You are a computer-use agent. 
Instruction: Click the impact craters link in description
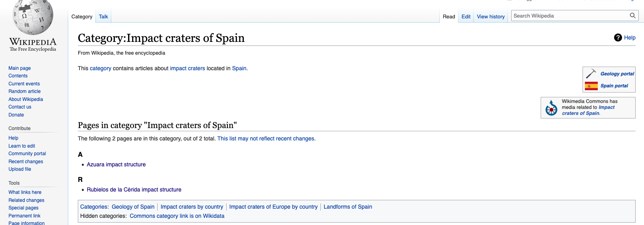click(188, 68)
